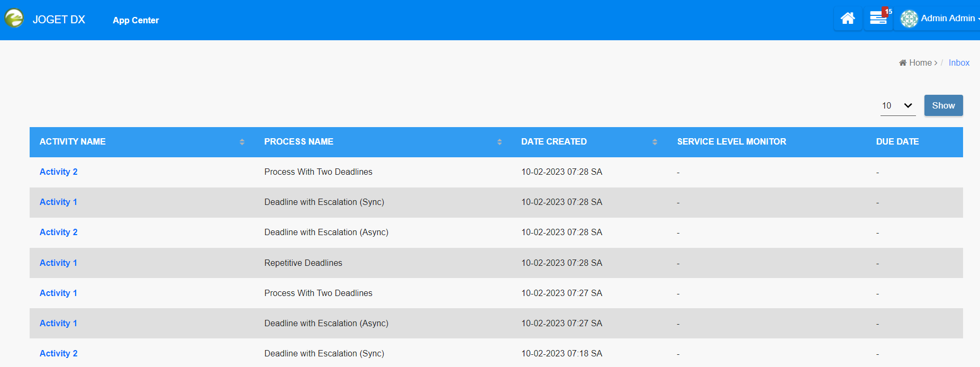Open Activity 2 of Process With Two Deadlines
This screenshot has width=980, height=367.
pos(58,172)
